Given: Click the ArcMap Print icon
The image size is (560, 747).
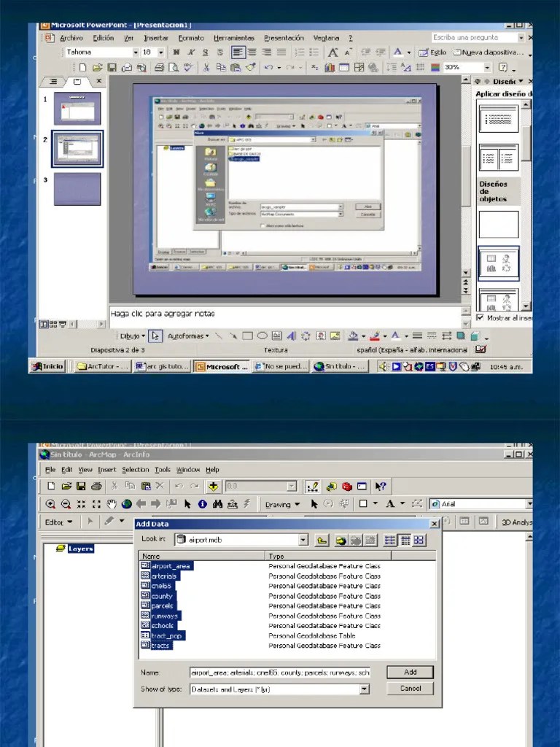Looking at the screenshot, I should click(96, 486).
